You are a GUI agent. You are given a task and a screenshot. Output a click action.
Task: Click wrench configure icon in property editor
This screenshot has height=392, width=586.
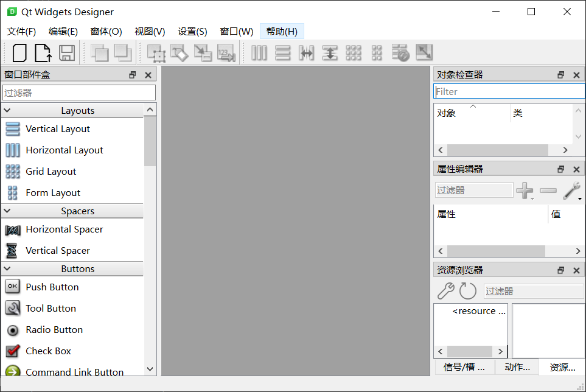[x=571, y=191]
